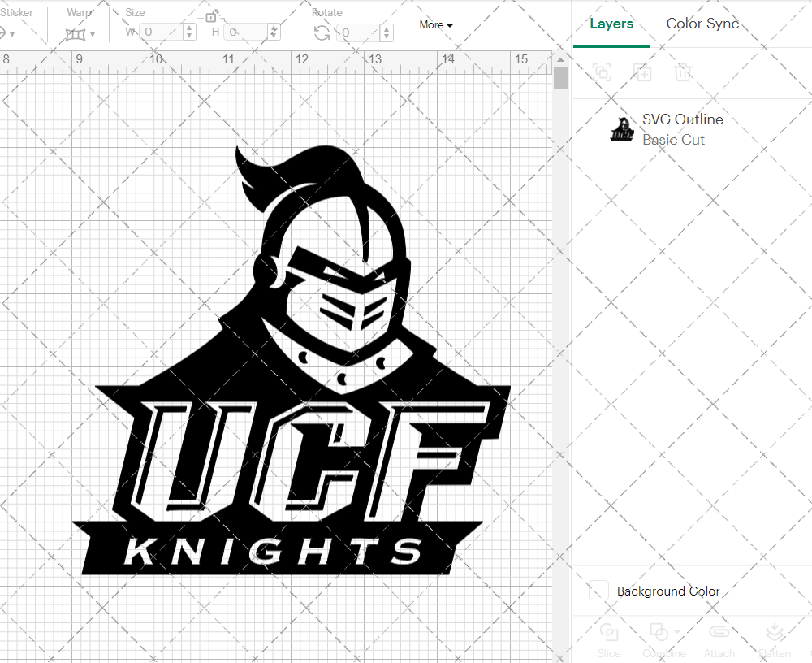Click the Rotate angle input field

360,32
